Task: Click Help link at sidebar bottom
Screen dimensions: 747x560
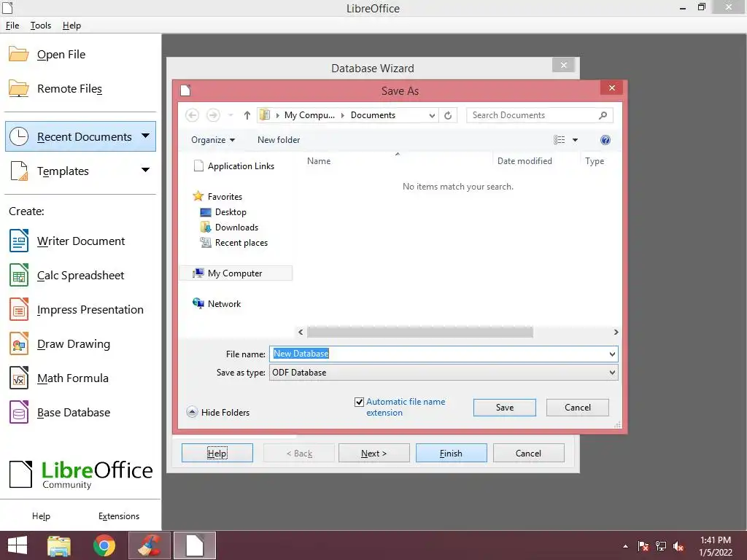Action: point(41,516)
